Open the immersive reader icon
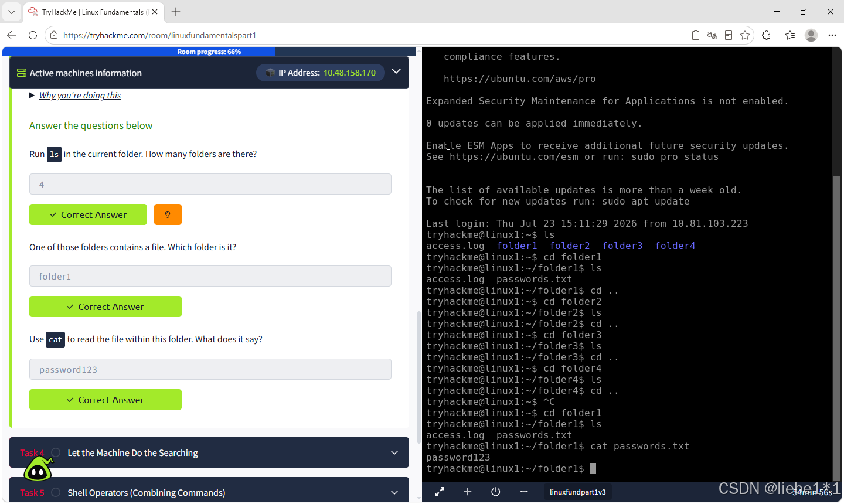 tap(729, 35)
